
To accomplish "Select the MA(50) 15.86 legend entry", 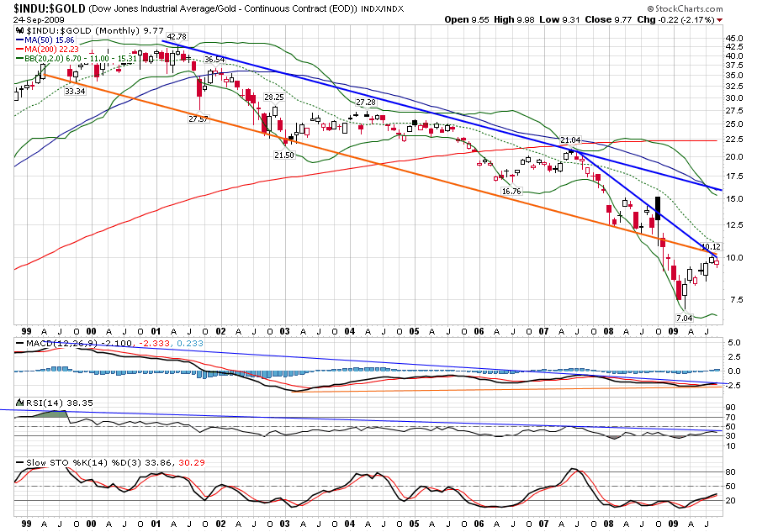I will click(45, 40).
